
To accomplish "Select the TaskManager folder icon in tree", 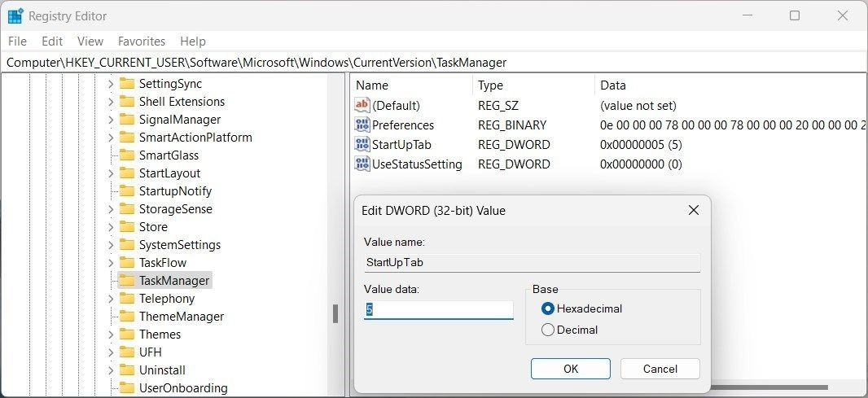I will [127, 281].
